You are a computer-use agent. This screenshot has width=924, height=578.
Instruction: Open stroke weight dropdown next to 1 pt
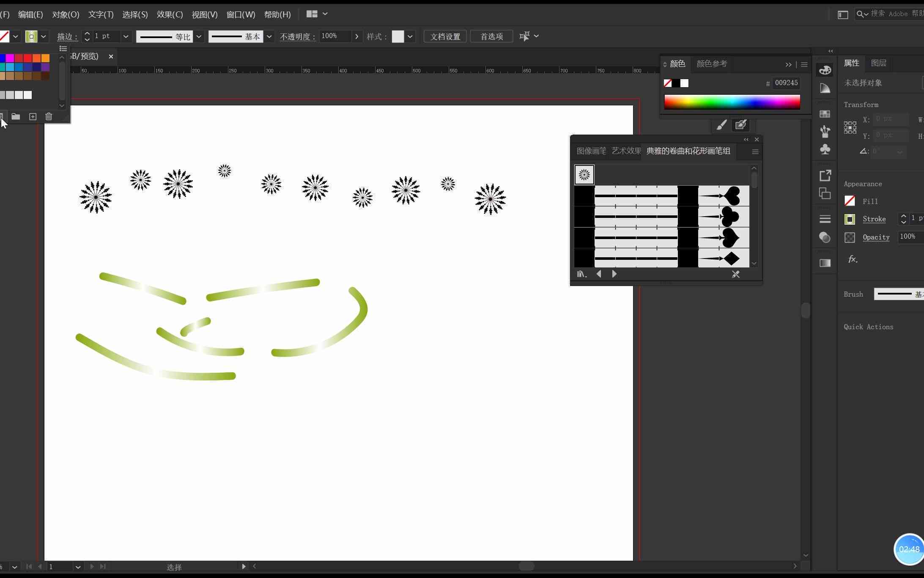pos(126,36)
